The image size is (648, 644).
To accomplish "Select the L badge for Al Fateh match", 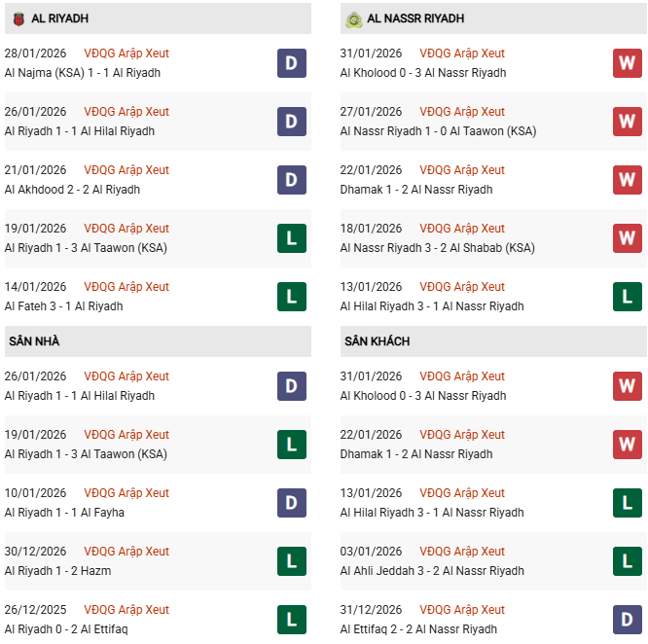I will point(292,297).
